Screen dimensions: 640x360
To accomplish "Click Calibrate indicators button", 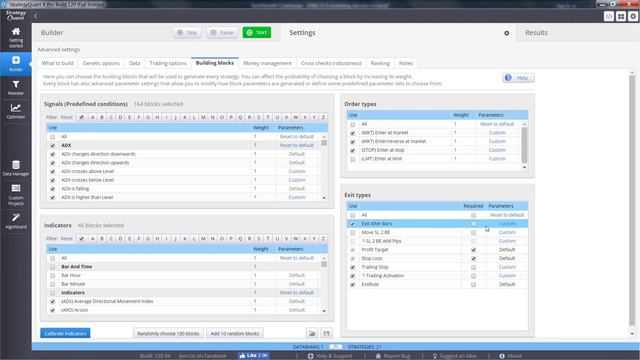I will [x=65, y=333].
